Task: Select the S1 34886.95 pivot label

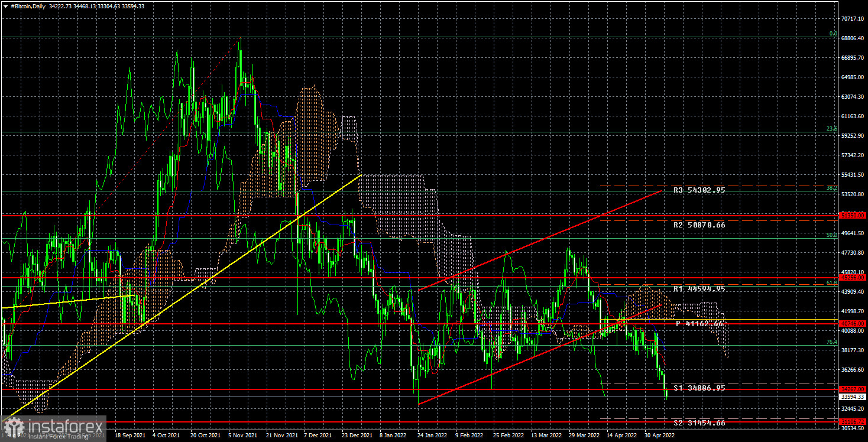Action: point(699,388)
